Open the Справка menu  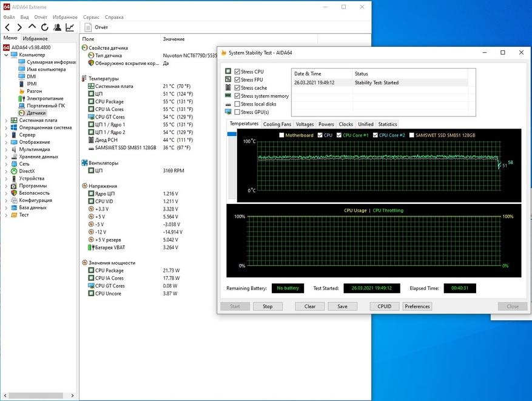point(114,17)
